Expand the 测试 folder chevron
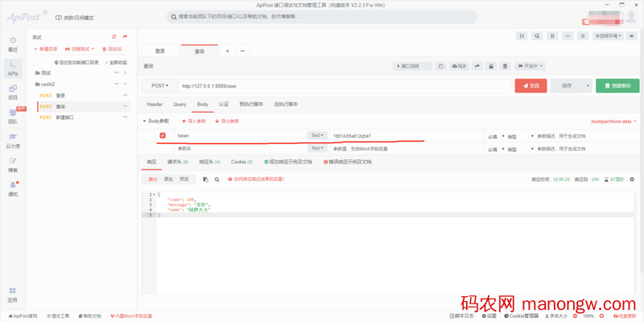The width and height of the screenshot is (644, 322). 125,73
